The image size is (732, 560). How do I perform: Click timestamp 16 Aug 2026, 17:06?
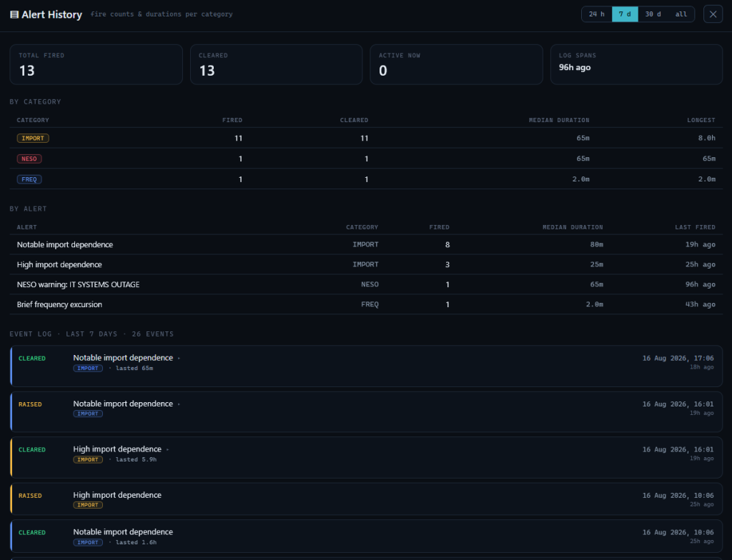(x=678, y=359)
